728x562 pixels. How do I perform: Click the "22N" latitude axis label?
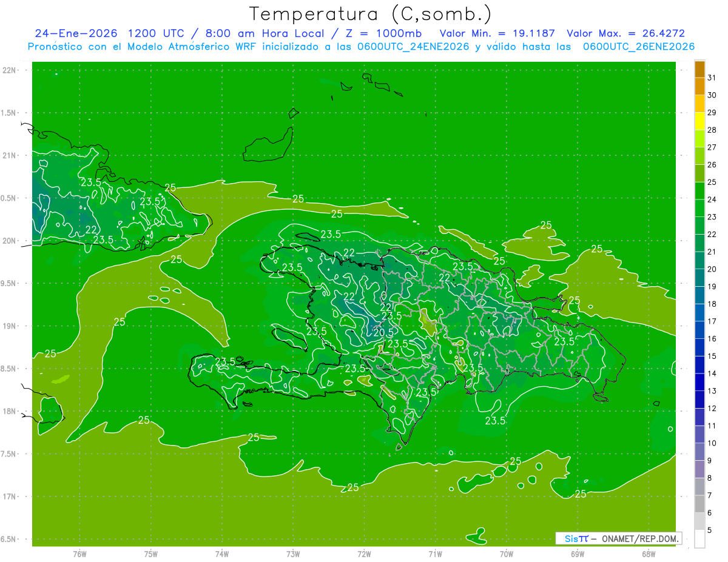point(10,70)
